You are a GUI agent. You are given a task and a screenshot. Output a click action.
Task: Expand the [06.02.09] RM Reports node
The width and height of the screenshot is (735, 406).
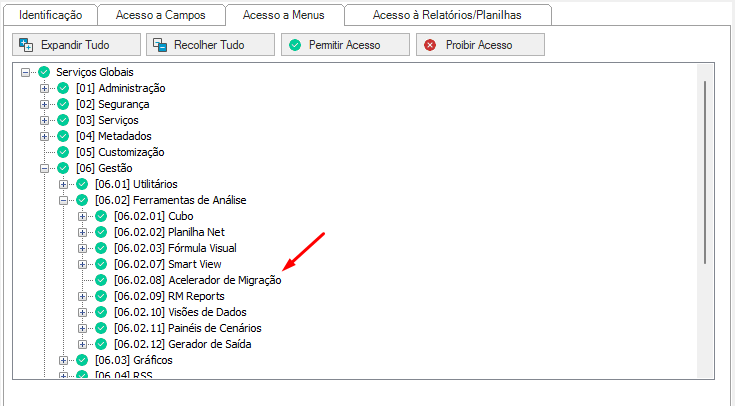pyautogui.click(x=82, y=296)
